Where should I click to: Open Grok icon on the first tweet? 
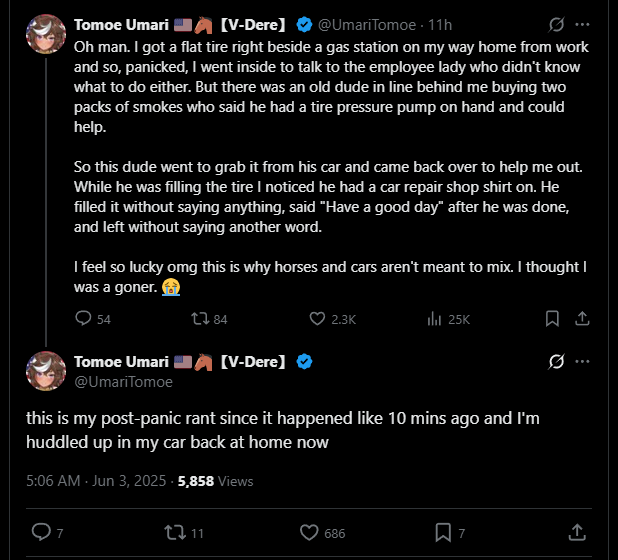(x=556, y=23)
